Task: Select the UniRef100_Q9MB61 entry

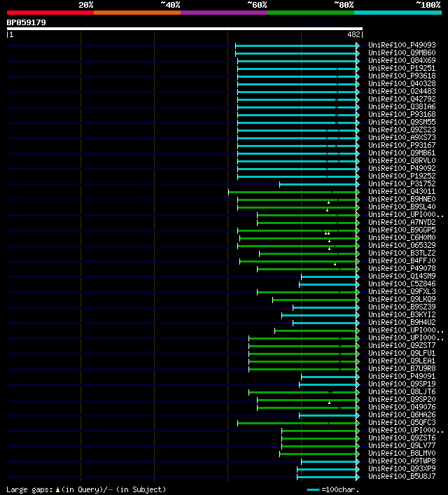Action: tap(402, 153)
